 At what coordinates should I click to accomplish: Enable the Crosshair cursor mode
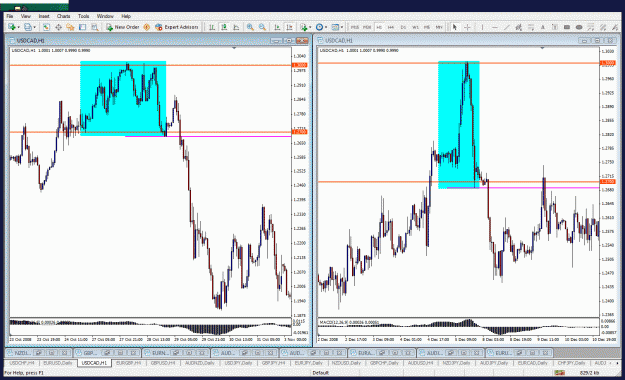467,27
